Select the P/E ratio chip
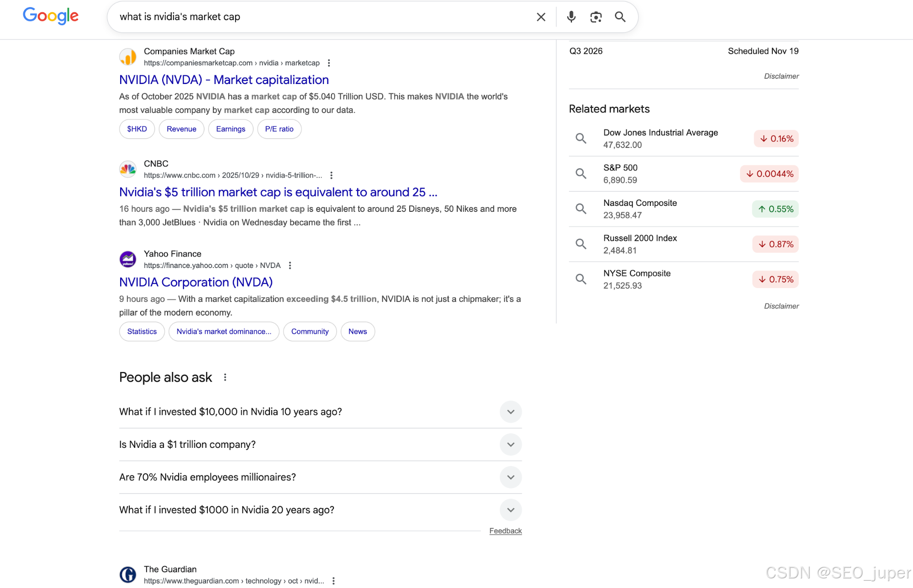913x588 pixels. coord(279,129)
